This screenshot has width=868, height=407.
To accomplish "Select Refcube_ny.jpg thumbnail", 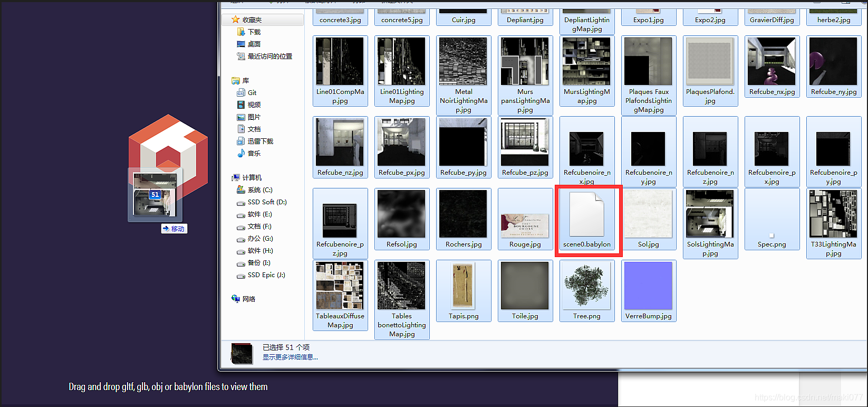I will tap(833, 61).
